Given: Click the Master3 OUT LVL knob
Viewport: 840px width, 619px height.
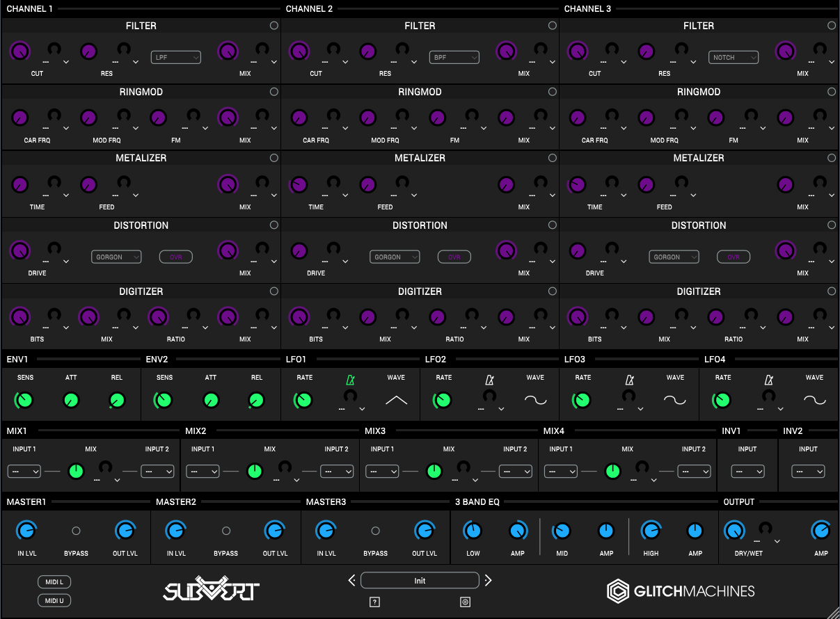Looking at the screenshot, I should coord(424,531).
